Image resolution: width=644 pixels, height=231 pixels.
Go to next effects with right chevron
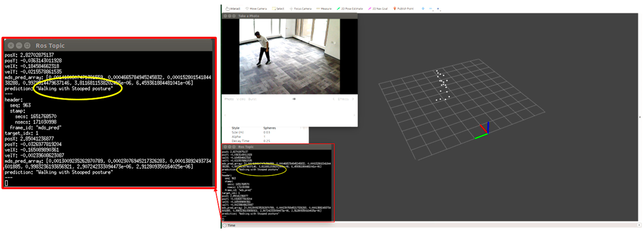tap(353, 99)
